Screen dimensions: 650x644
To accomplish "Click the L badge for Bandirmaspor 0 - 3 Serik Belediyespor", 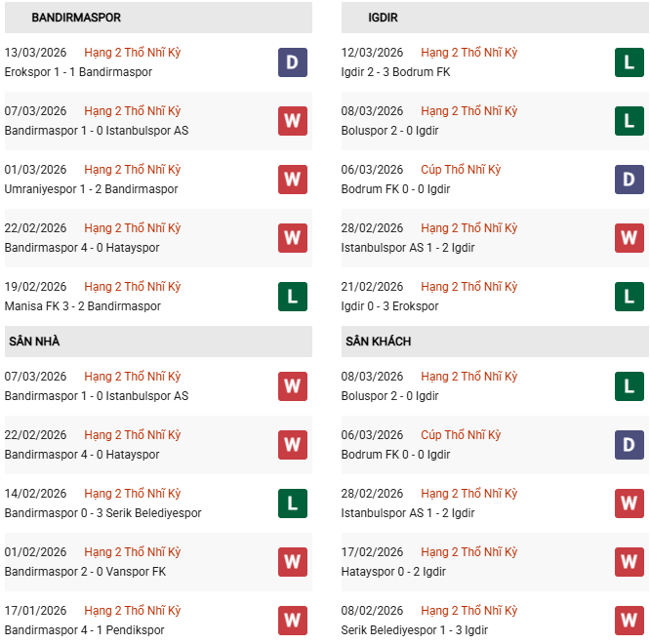I will (x=293, y=503).
